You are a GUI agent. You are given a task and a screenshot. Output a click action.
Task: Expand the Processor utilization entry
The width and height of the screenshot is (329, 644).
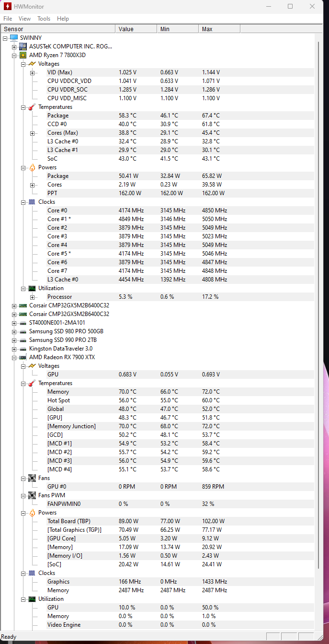[32, 297]
